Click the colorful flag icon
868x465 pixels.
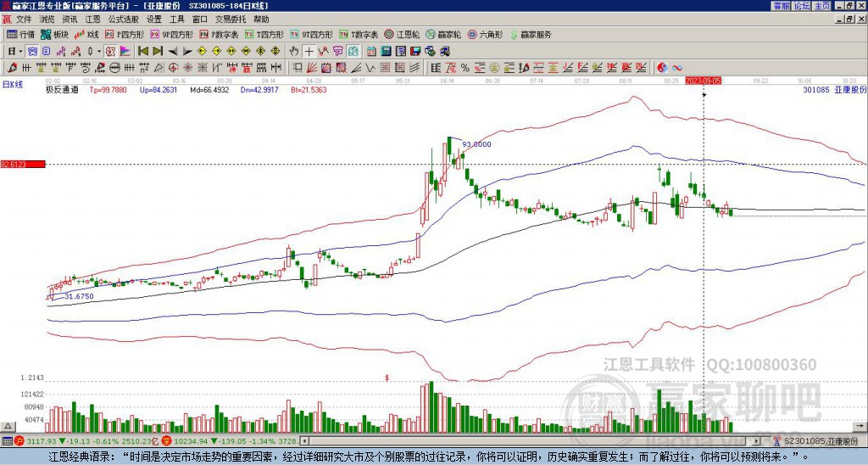pyautogui.click(x=125, y=52)
